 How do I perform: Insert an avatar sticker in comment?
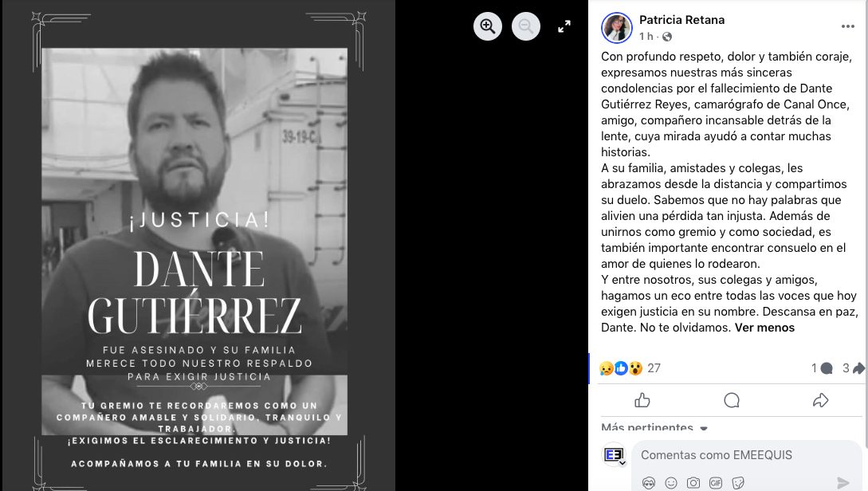[x=649, y=483]
